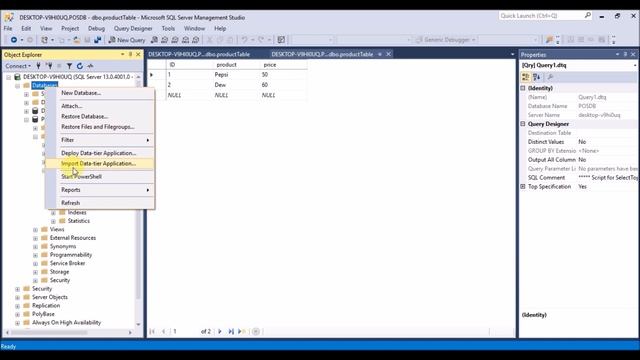Click the Filter funnel icon in Object Explorer

click(69, 66)
